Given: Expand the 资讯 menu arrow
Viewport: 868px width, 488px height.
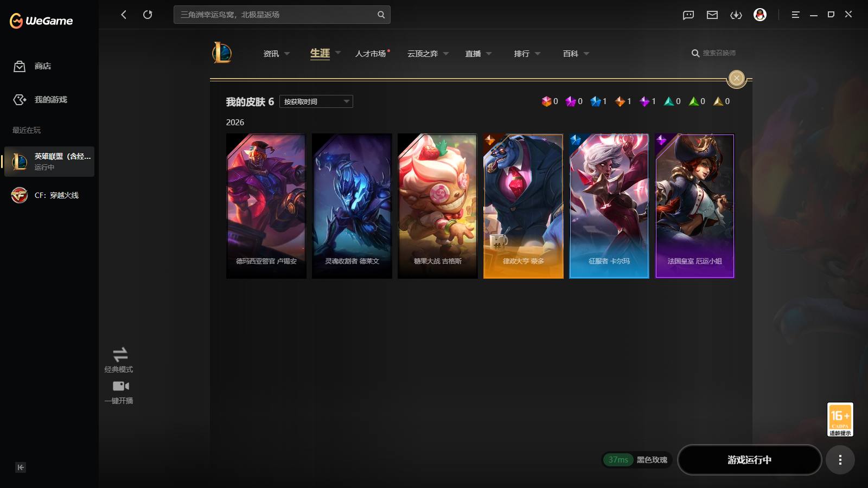Looking at the screenshot, I should click(287, 54).
